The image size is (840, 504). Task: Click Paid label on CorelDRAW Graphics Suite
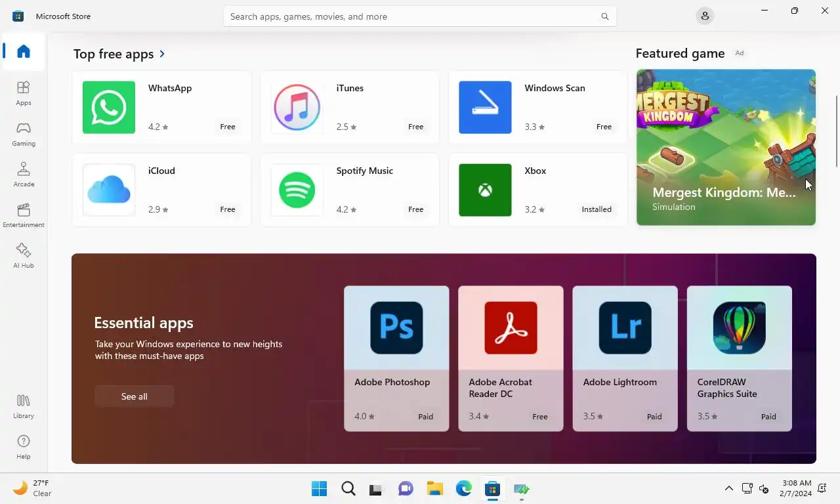coord(768,417)
